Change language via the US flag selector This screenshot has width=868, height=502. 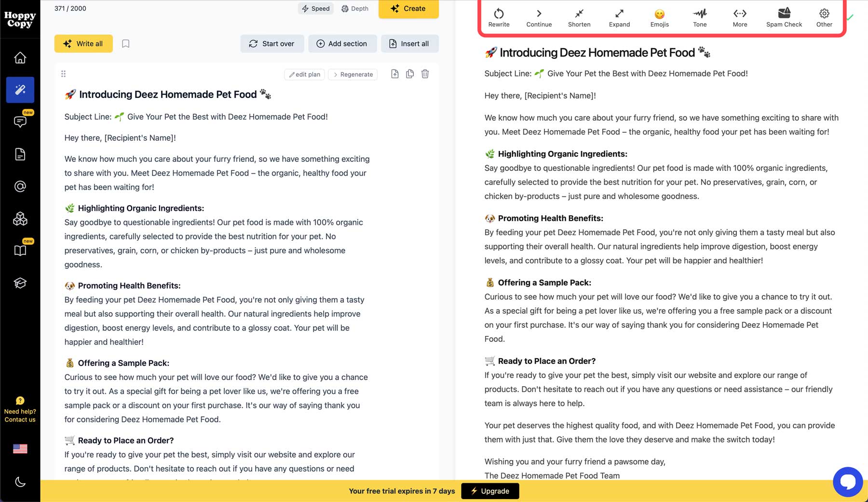coord(20,449)
